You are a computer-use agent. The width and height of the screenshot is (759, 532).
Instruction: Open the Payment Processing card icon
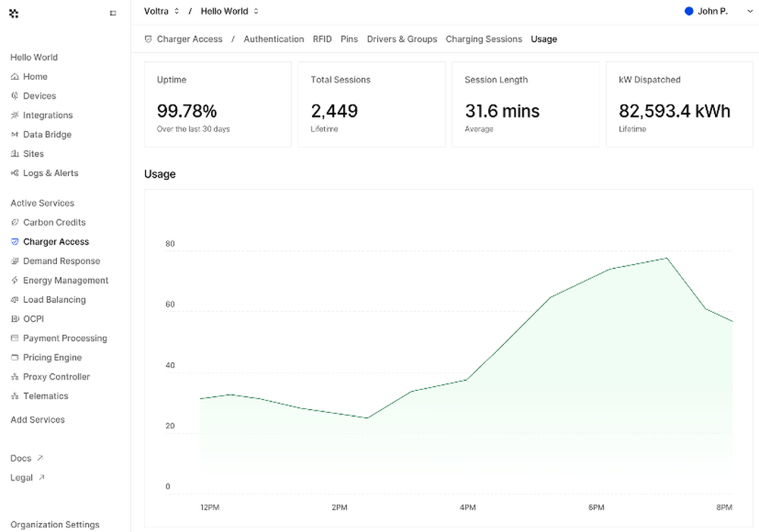tap(15, 338)
